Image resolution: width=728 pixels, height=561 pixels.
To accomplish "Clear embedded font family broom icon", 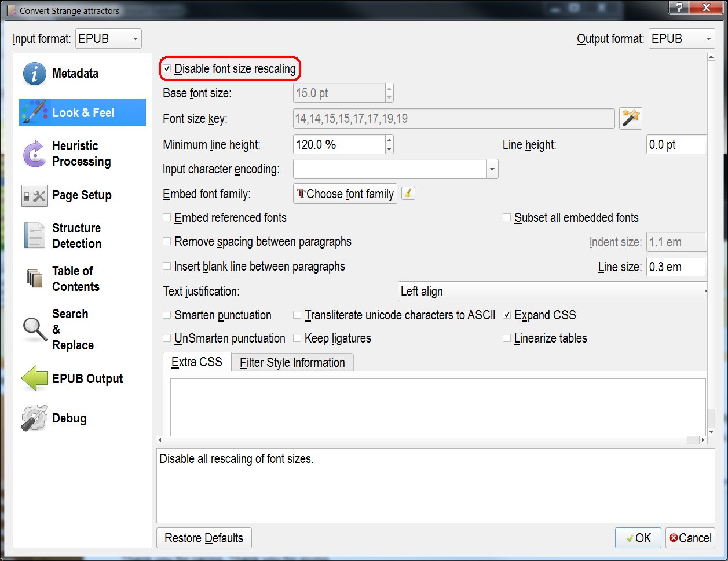I will 408,194.
